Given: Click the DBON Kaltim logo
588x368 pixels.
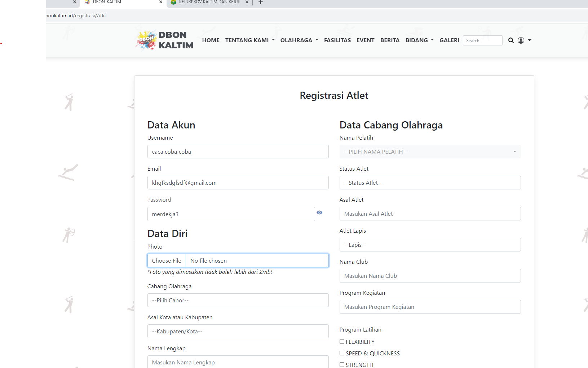Looking at the screenshot, I should (x=164, y=40).
